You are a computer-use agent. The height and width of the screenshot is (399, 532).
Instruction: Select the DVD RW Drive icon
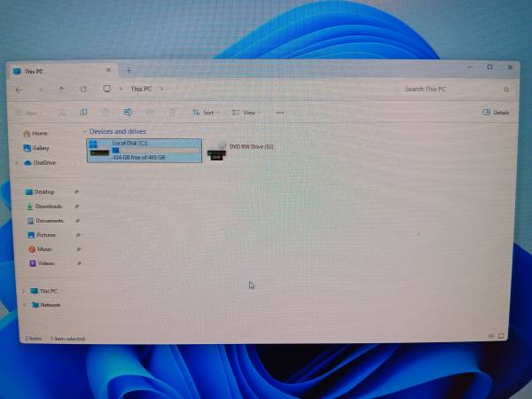tap(217, 152)
